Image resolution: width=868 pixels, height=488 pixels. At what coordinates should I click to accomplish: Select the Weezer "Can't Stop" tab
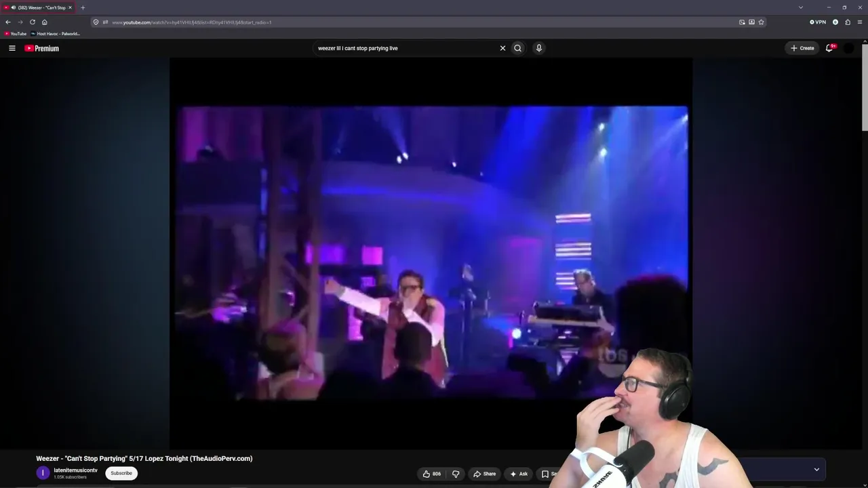pos(39,7)
